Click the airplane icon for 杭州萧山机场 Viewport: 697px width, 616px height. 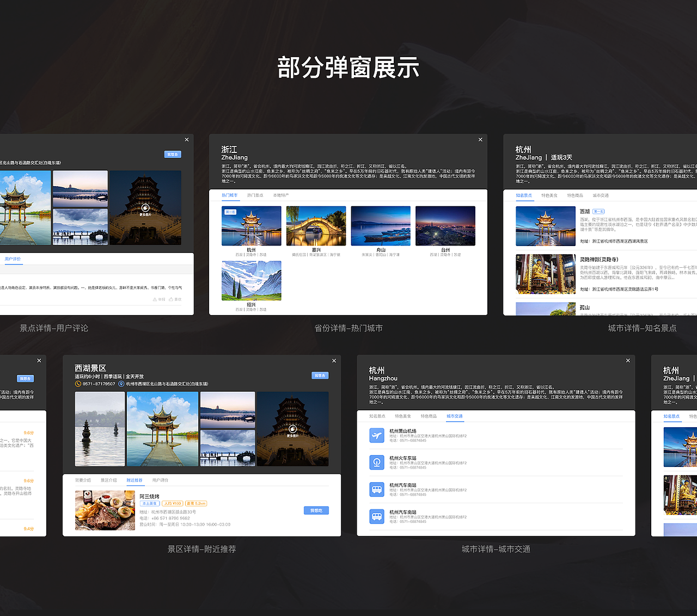coord(377,435)
